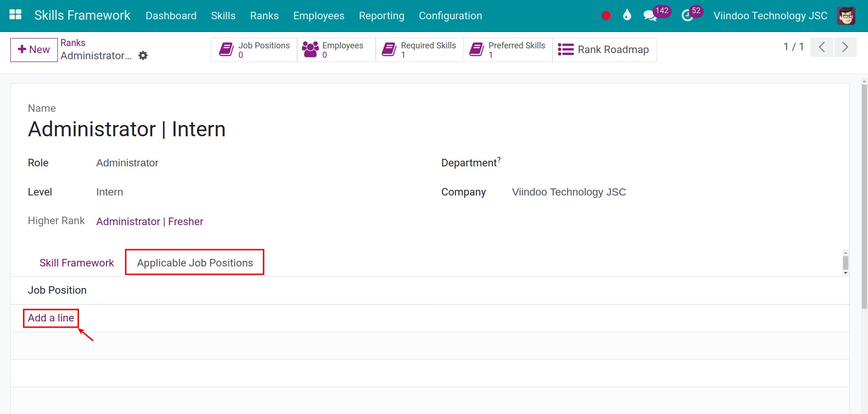Click the Administrator | Intern name field
Viewport: 868px width, 414px height.
(127, 129)
